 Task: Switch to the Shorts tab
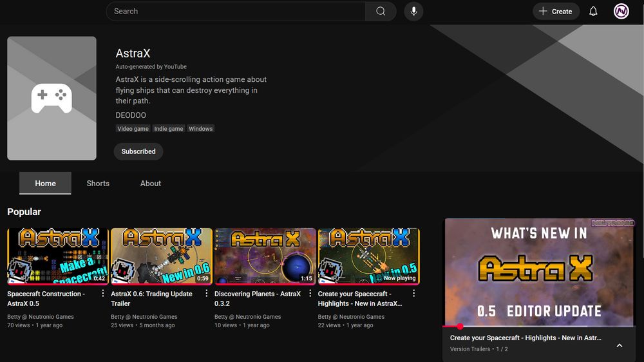point(98,184)
